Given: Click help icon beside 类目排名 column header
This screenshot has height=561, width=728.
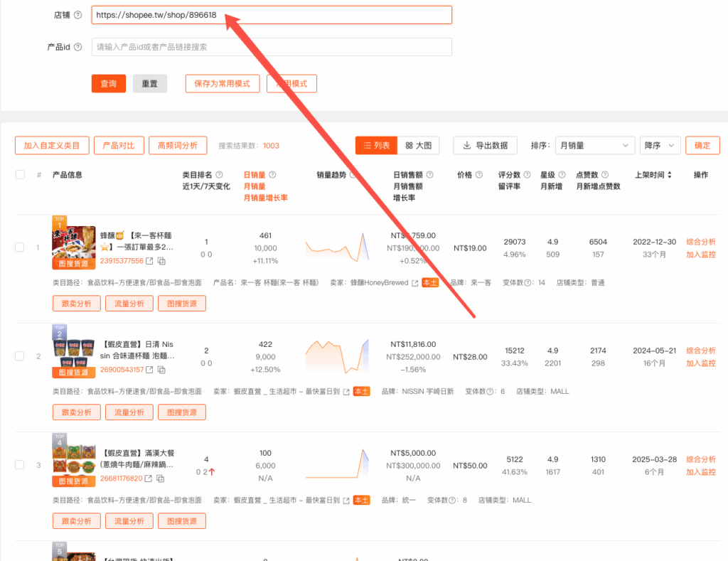Looking at the screenshot, I should pos(219,175).
